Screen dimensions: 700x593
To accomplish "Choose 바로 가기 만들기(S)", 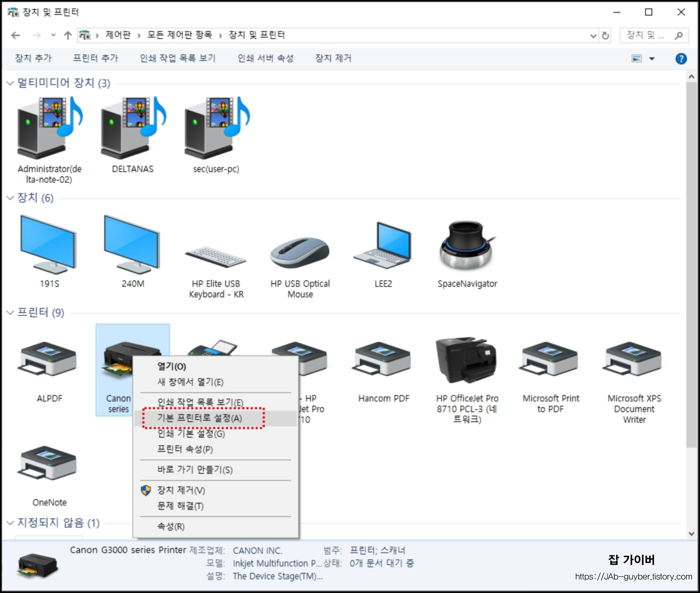I will (216, 470).
